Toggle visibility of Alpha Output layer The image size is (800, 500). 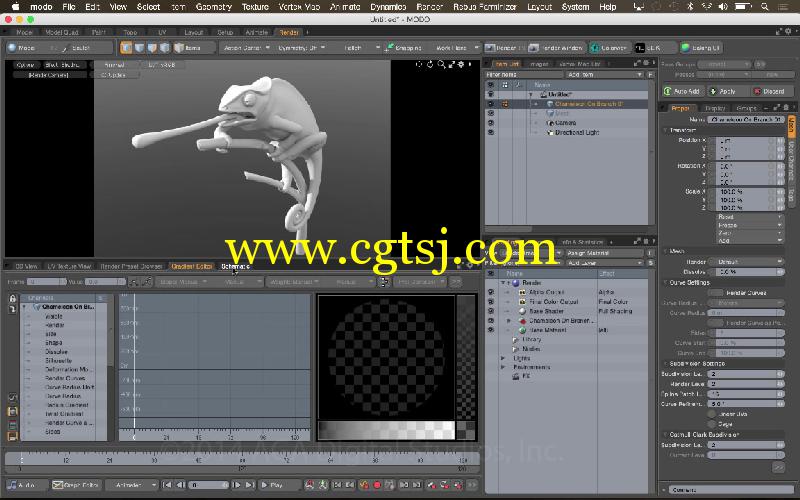(x=491, y=292)
